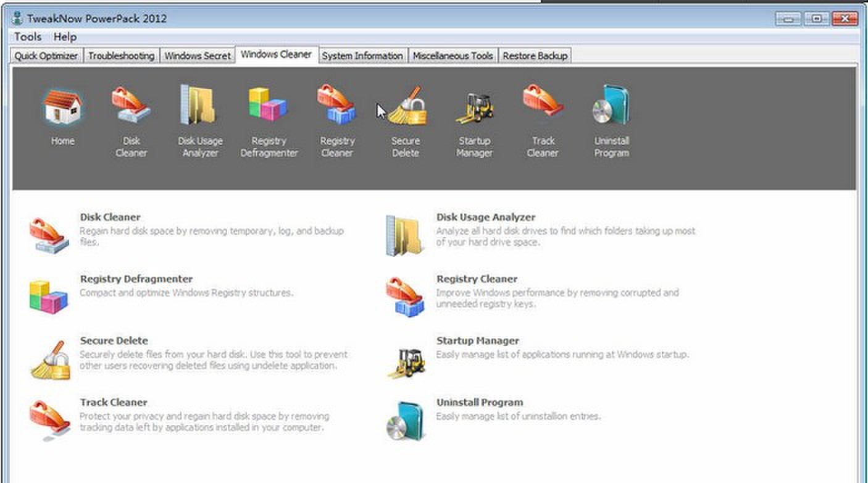Viewport: 868px width, 483px height.
Task: Click Registry Defragmenter cubes icon in list
Action: pos(48,296)
